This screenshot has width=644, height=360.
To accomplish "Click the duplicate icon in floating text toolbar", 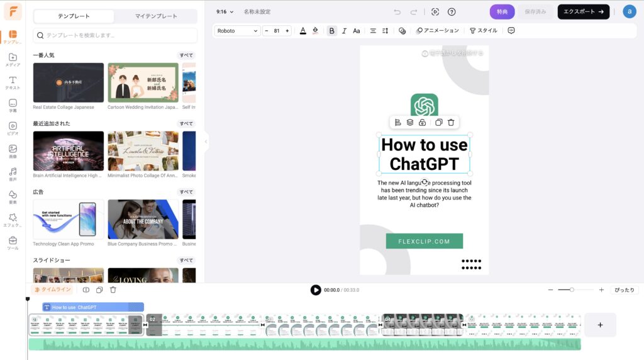I will pos(438,122).
